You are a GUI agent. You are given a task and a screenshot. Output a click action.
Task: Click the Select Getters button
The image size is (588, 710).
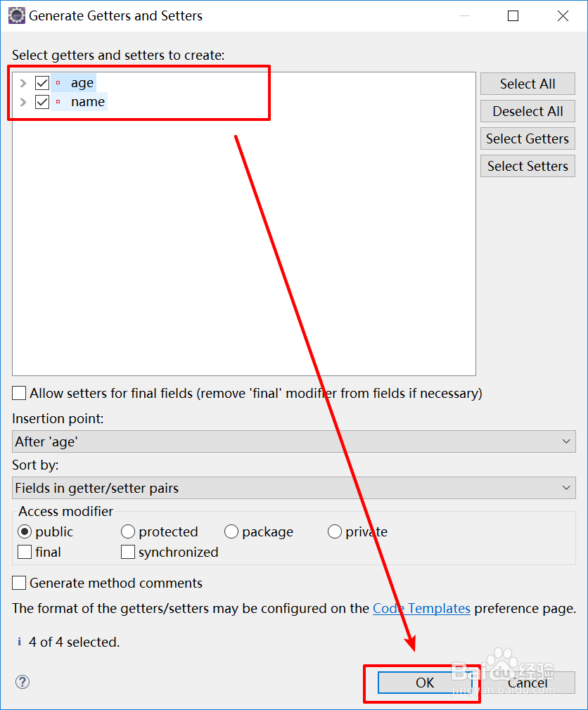pos(528,138)
